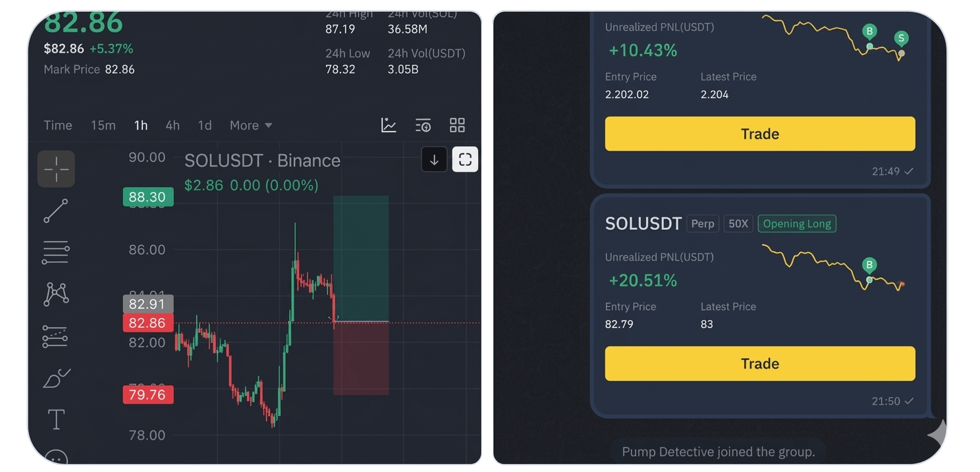Pick the XABCD pattern tool

click(x=56, y=294)
